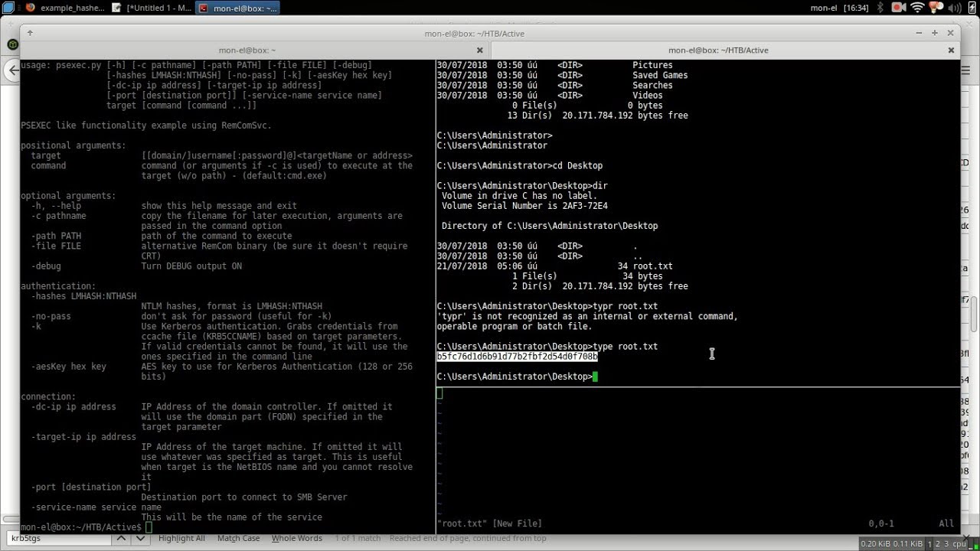Switch to workspace 1 in pager

click(931, 544)
